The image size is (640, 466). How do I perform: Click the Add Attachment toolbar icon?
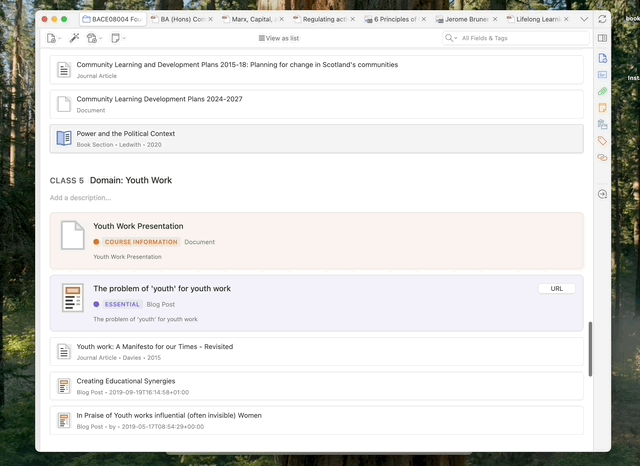tap(92, 38)
